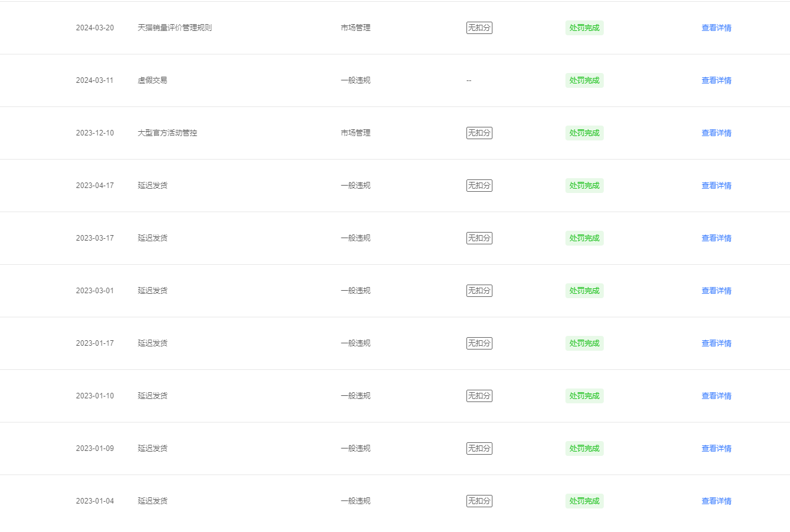This screenshot has width=790, height=532.
Task: View details for the 2023-03-01 record
Action: point(716,291)
